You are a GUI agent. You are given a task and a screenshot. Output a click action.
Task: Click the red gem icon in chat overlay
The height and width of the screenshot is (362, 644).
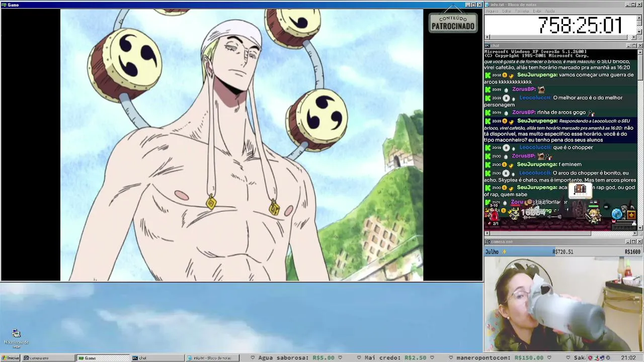point(494,216)
